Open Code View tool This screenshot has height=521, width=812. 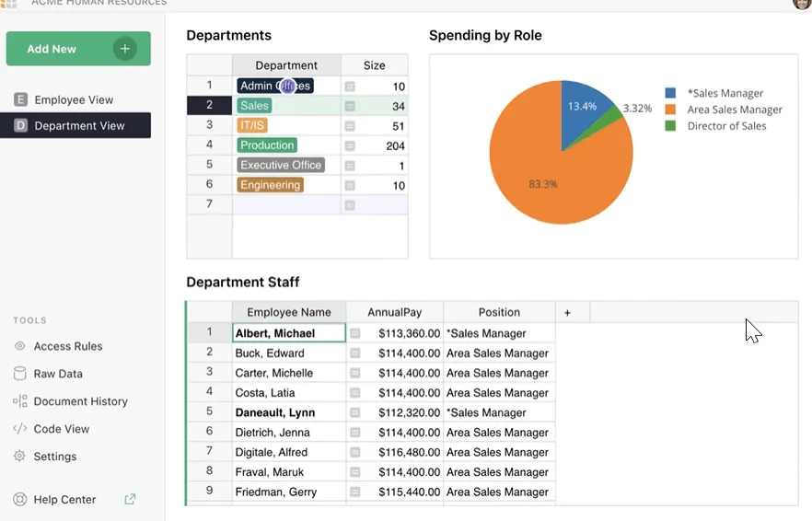pos(61,429)
